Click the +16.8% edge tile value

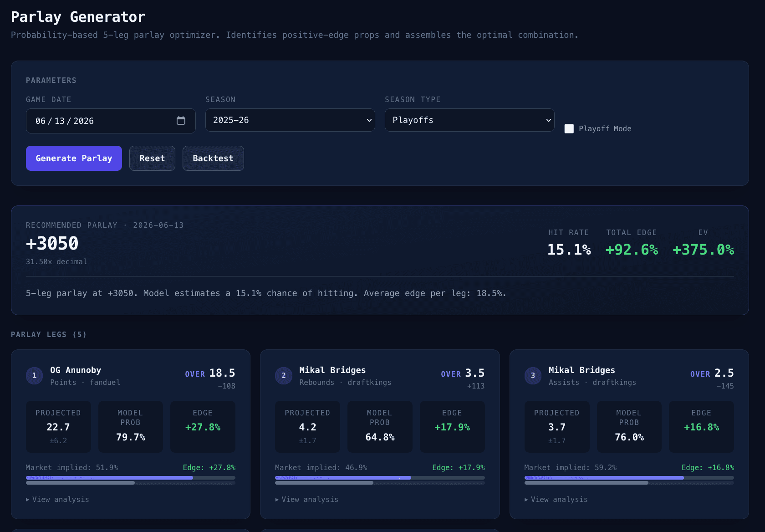pos(701,427)
